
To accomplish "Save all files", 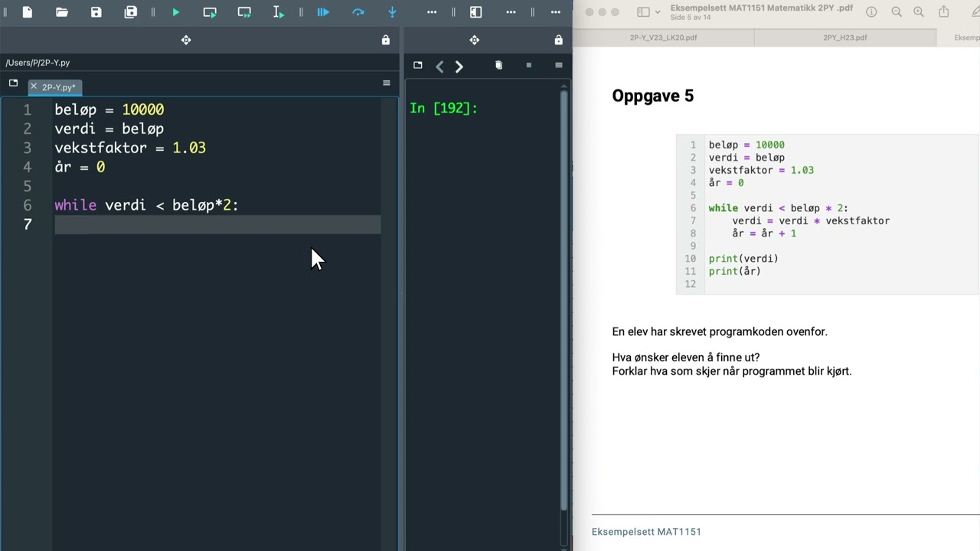I will [x=131, y=12].
